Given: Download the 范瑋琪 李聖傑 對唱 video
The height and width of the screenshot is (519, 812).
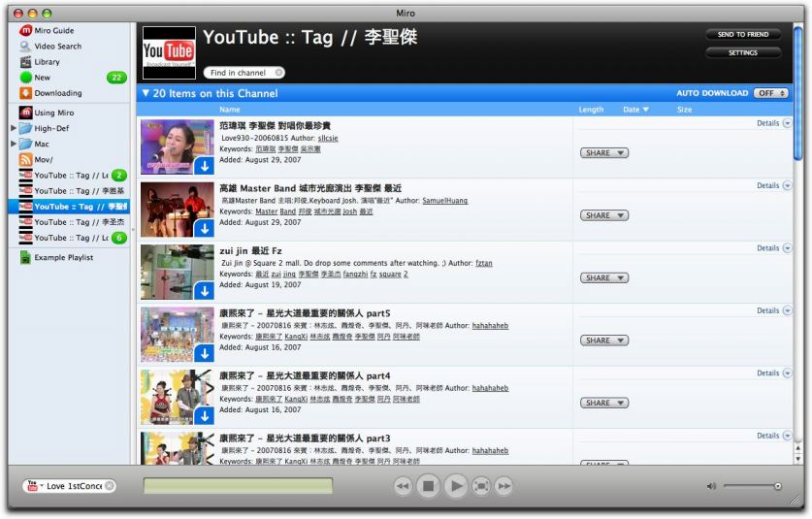Looking at the screenshot, I should point(205,166).
